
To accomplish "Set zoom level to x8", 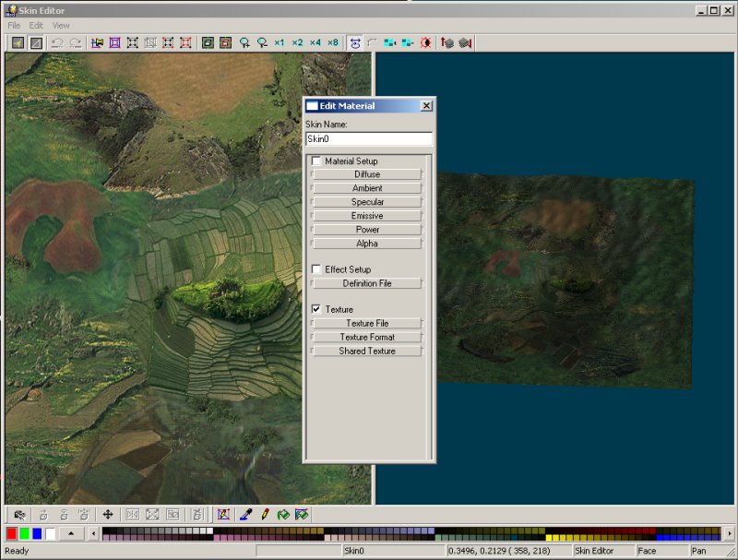I will (x=333, y=42).
